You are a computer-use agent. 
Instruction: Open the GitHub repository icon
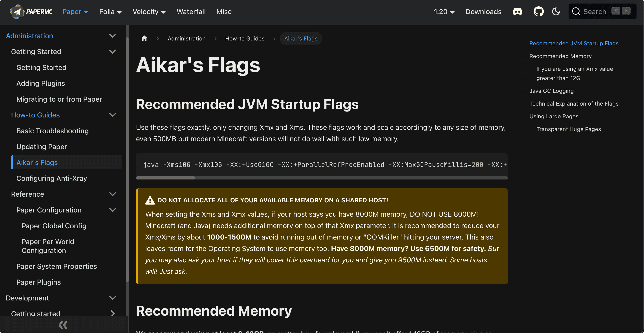coord(538,11)
